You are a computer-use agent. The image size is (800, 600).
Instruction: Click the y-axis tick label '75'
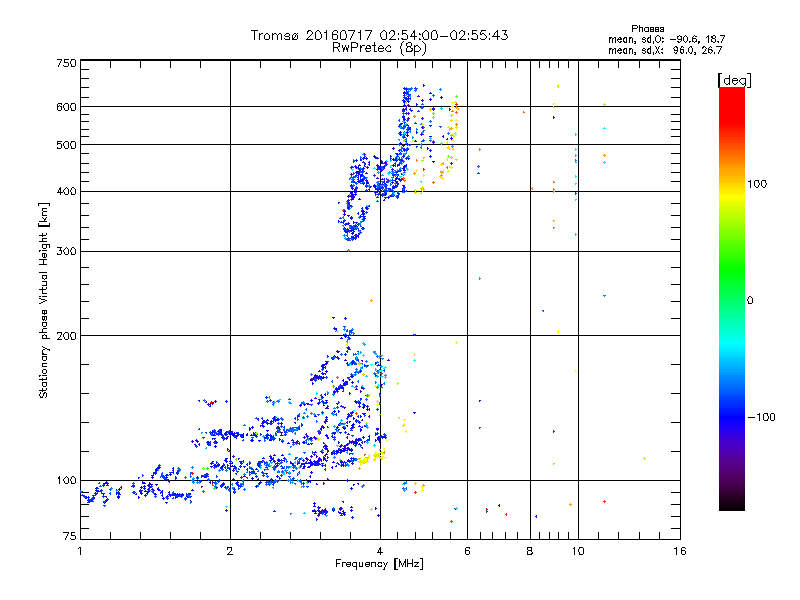click(70, 536)
